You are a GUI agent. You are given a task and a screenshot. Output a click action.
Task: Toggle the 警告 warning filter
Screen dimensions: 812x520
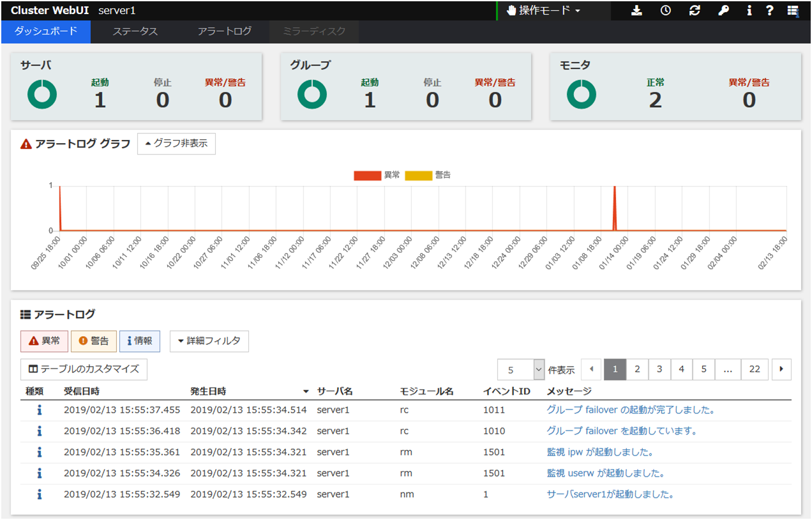coord(93,341)
